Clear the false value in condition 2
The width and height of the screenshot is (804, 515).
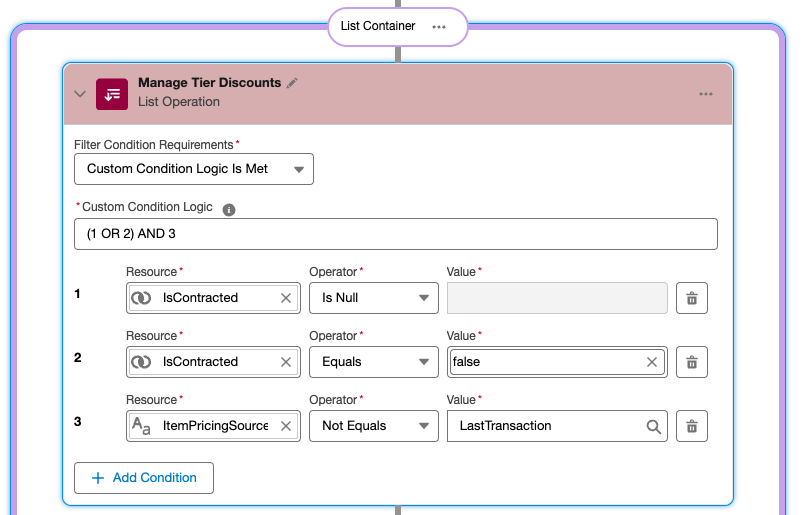point(652,362)
